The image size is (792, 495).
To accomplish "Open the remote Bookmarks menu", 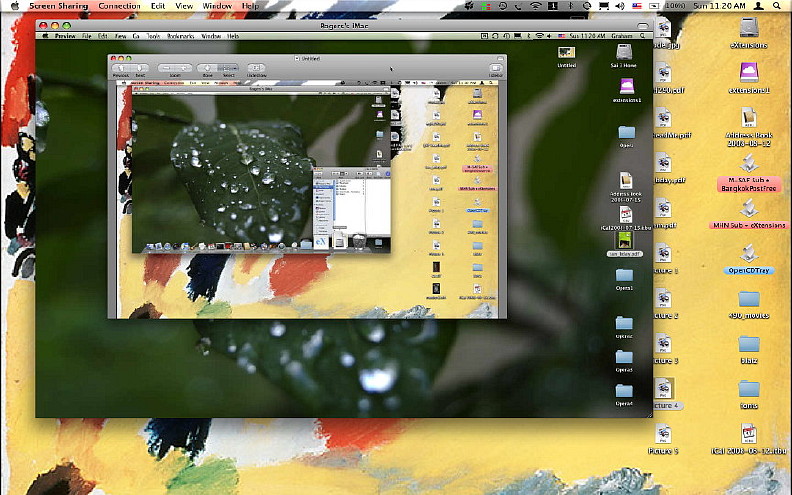I will pyautogui.click(x=180, y=36).
